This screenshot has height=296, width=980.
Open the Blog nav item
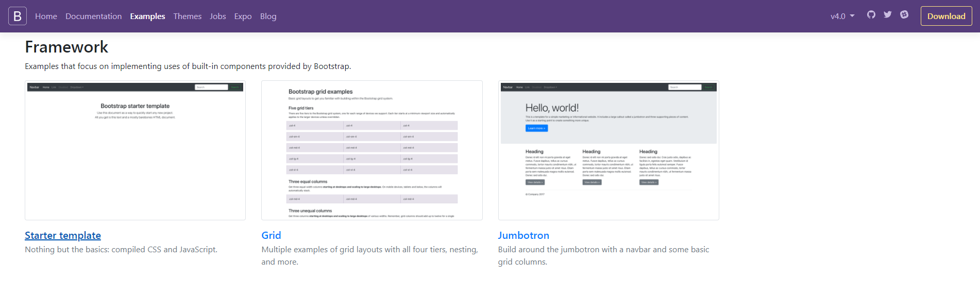pyautogui.click(x=268, y=16)
